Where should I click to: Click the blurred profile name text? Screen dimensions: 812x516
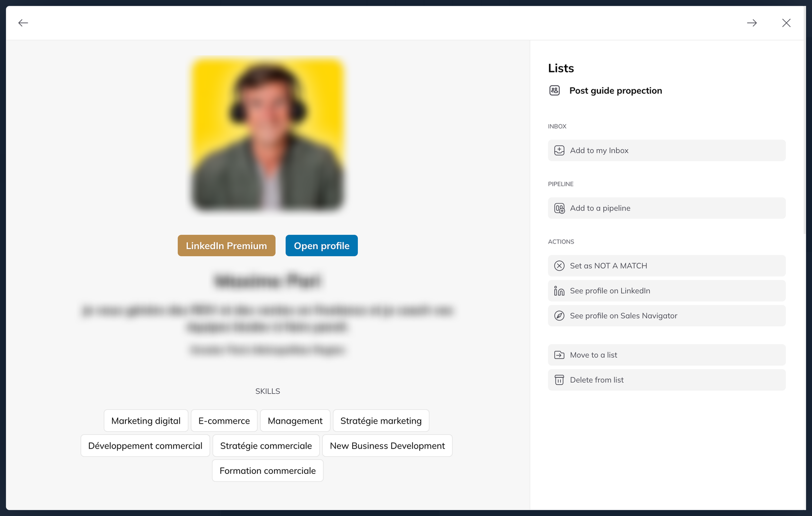[x=268, y=281]
